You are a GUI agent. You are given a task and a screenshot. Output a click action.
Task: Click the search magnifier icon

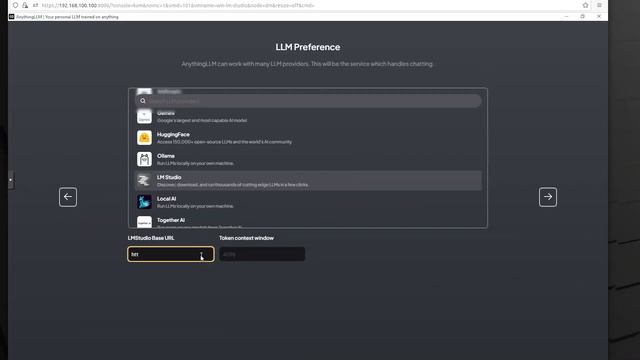[x=143, y=101]
